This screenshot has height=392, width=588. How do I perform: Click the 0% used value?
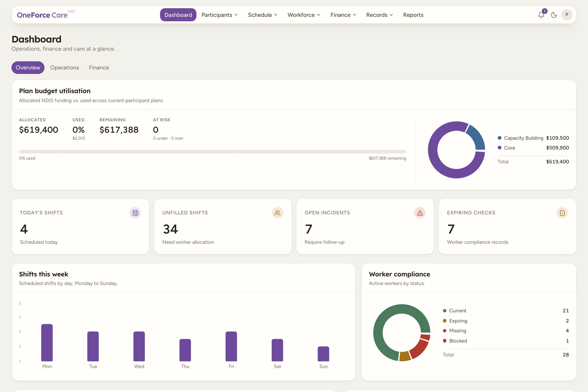pyautogui.click(x=79, y=130)
